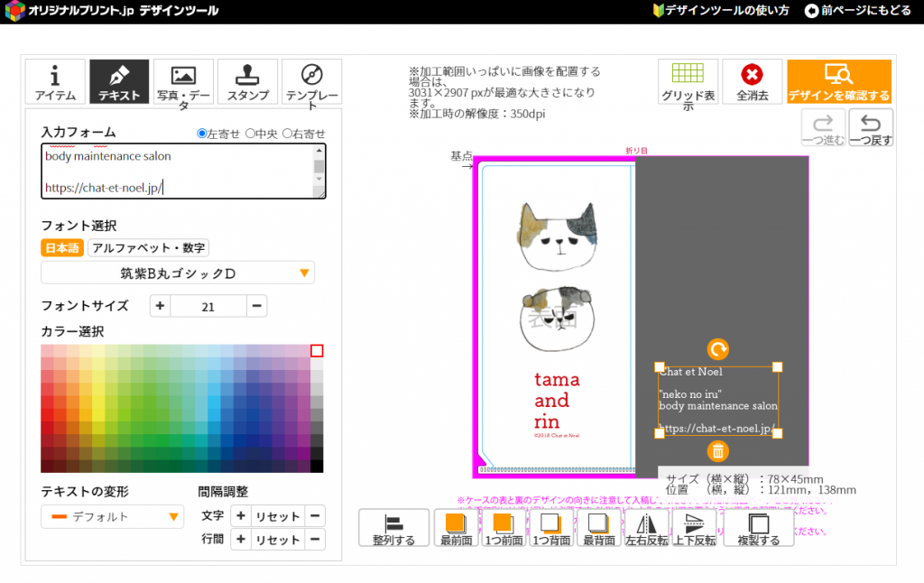This screenshot has width=924, height=583.
Task: Move object 1つ前面 forward
Action: (504, 528)
